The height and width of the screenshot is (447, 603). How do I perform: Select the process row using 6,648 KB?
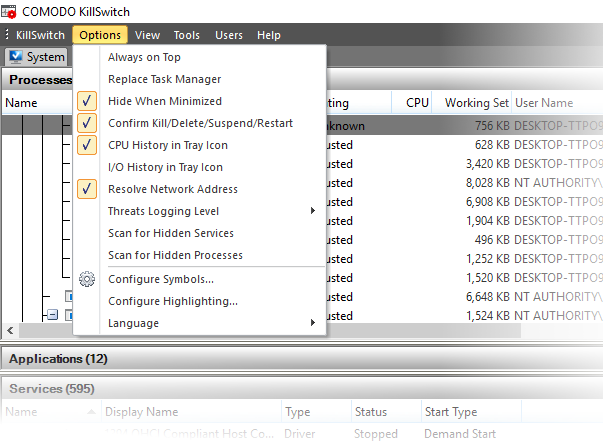click(x=465, y=297)
